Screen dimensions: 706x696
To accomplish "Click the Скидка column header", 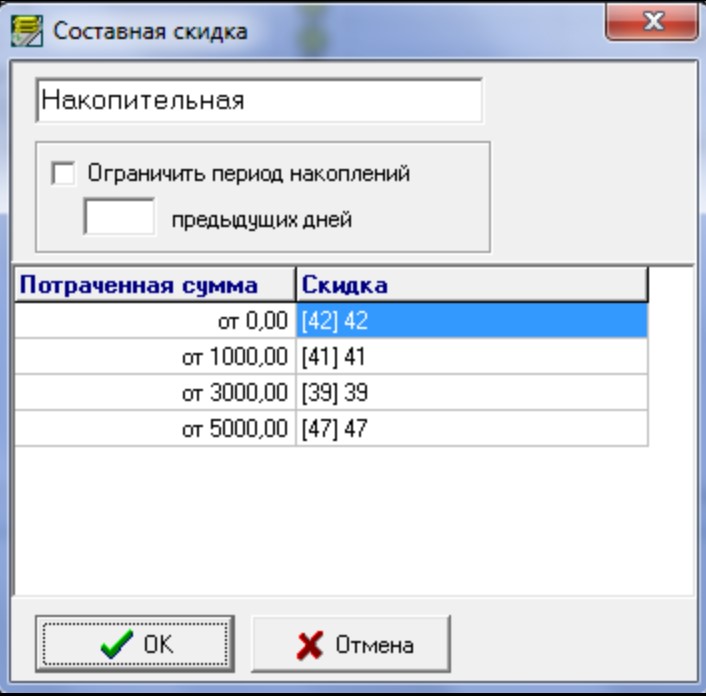I will (471, 285).
